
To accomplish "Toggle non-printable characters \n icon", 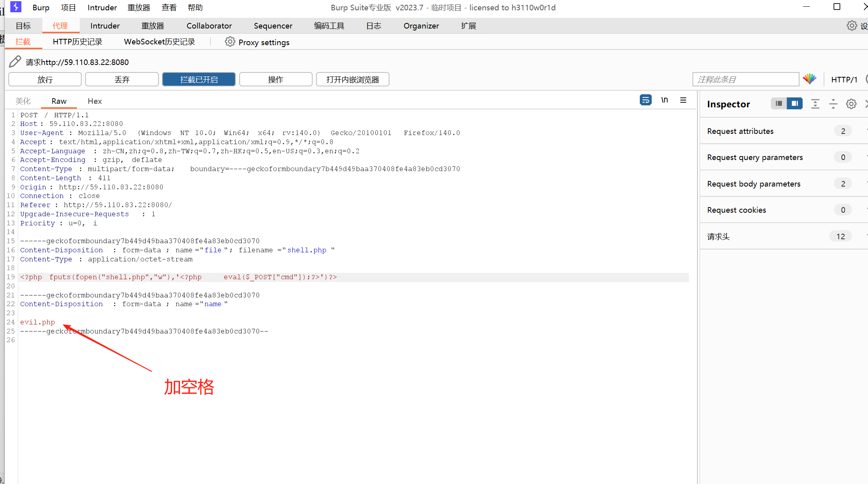I will tap(665, 100).
